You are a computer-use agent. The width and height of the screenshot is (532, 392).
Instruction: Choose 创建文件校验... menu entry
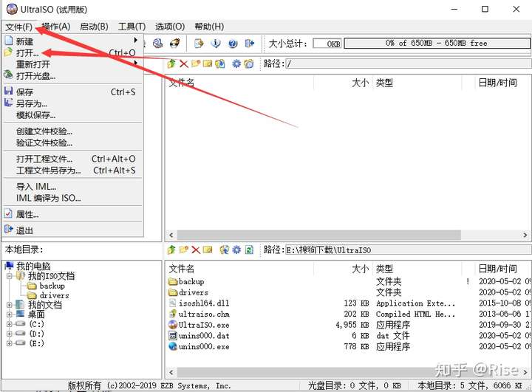click(72, 131)
